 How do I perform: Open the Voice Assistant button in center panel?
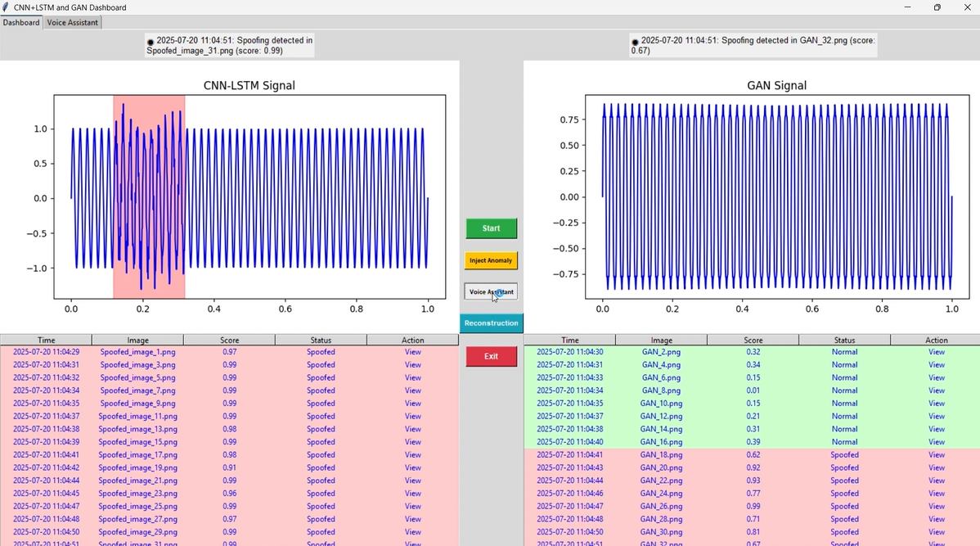[x=491, y=292]
